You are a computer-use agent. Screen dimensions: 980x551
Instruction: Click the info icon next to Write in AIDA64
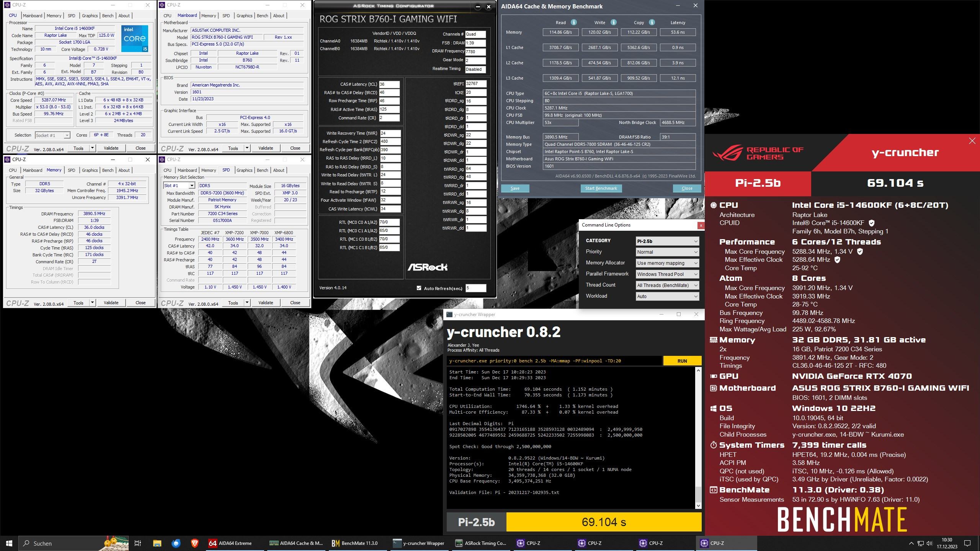pyautogui.click(x=613, y=22)
